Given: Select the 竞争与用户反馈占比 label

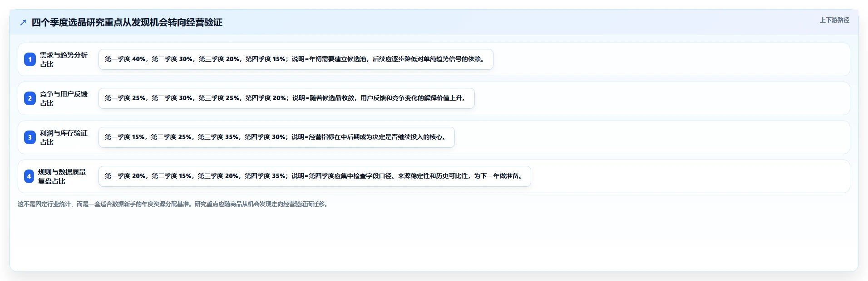Looking at the screenshot, I should 64,98.
